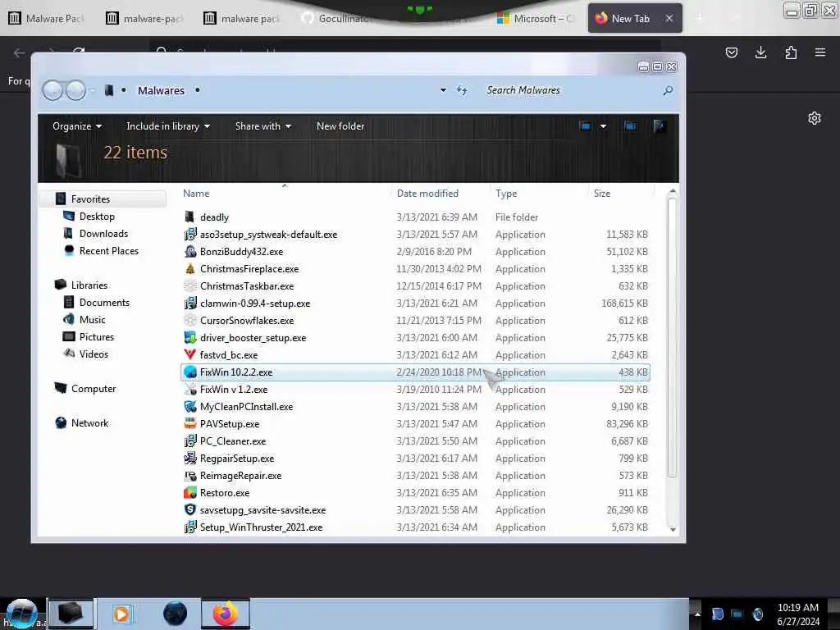
Task: Show hidden tray icons arrow
Action: click(x=697, y=614)
